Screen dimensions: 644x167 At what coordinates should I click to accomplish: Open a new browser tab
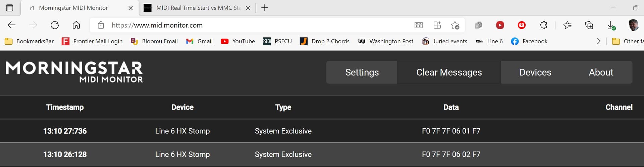click(265, 8)
